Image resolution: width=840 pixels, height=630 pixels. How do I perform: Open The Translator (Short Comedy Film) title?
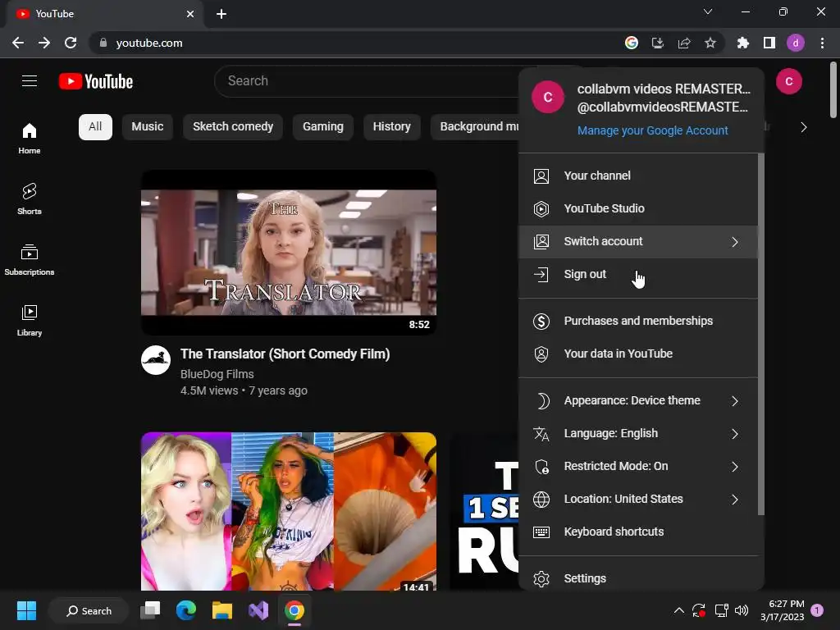tap(285, 354)
